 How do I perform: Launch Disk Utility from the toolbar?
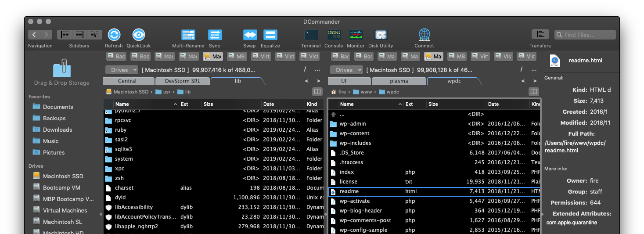coord(381,35)
